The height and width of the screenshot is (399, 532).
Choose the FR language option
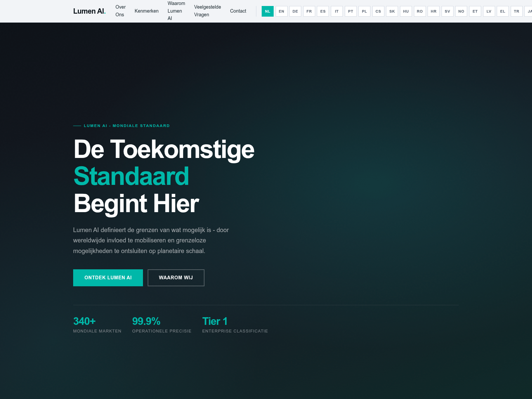click(x=309, y=11)
